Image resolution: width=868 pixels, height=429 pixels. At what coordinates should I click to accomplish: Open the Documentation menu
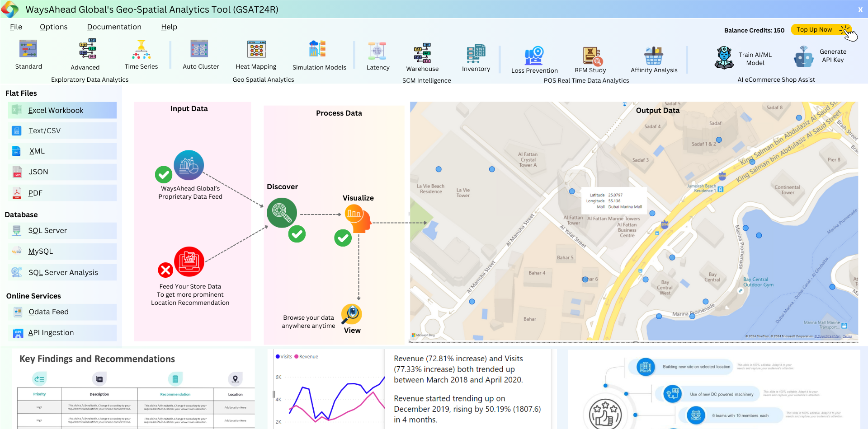coord(114,27)
